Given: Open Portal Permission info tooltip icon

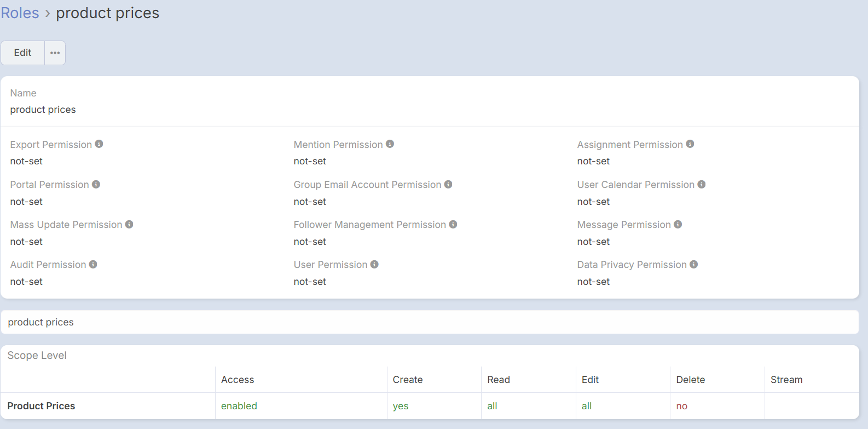Looking at the screenshot, I should pyautogui.click(x=96, y=185).
